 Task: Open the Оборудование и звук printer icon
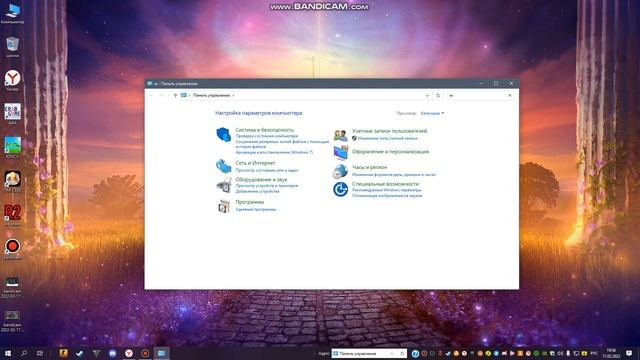[223, 185]
